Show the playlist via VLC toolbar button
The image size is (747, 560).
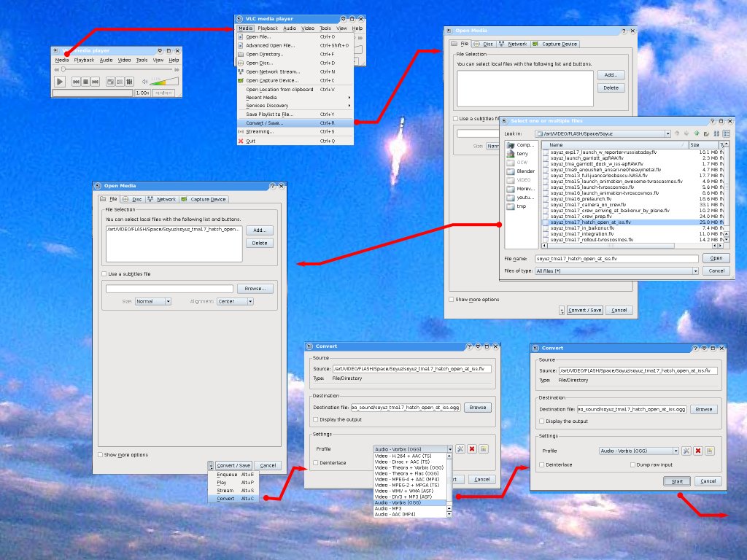click(x=120, y=82)
